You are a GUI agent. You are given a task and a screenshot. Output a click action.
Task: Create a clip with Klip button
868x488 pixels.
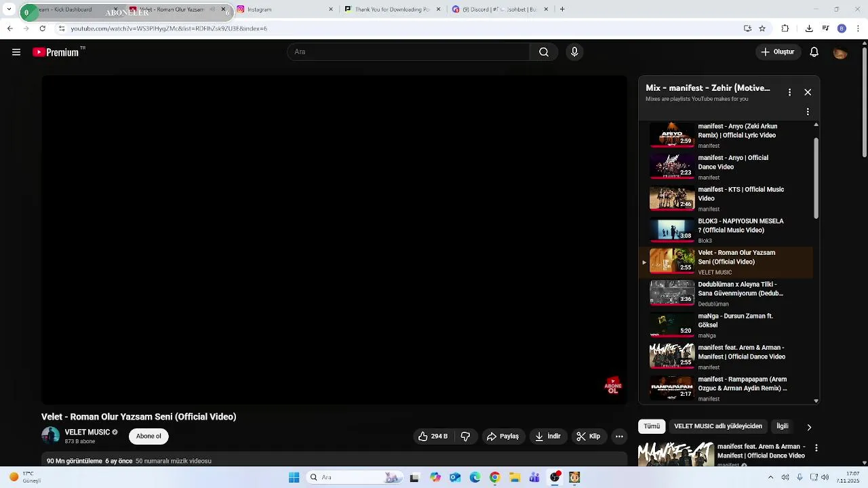pos(589,436)
